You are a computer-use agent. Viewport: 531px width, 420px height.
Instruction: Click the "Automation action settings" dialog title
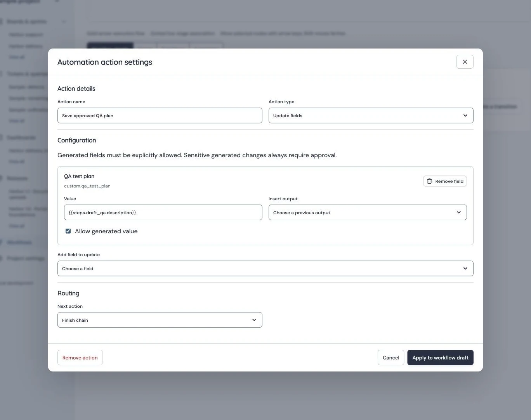(105, 62)
